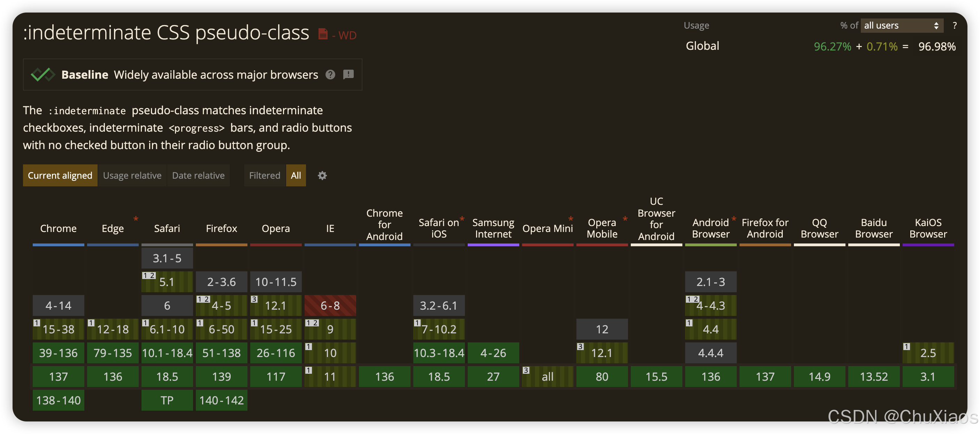
Task: Click the Baseline double-checkmark icon
Action: [43, 75]
